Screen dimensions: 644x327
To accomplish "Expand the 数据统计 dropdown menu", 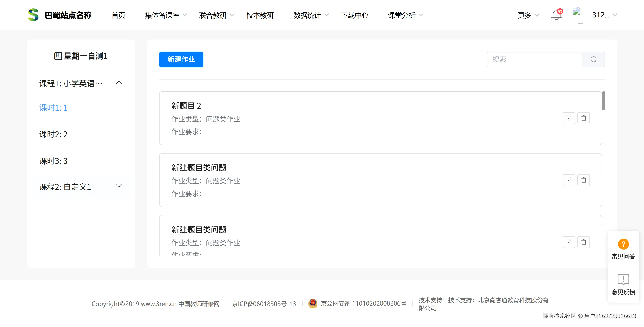I will (x=311, y=15).
